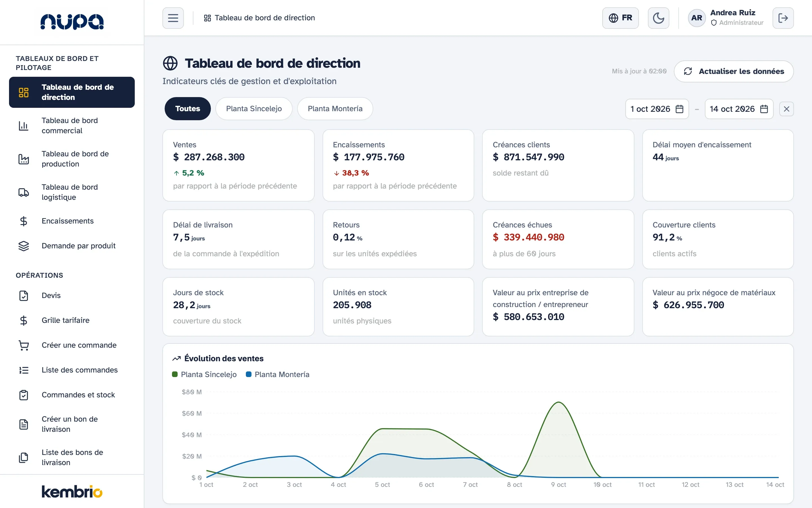
Task: Click the kembrio logo in sidebar footer
Action: [x=72, y=492]
